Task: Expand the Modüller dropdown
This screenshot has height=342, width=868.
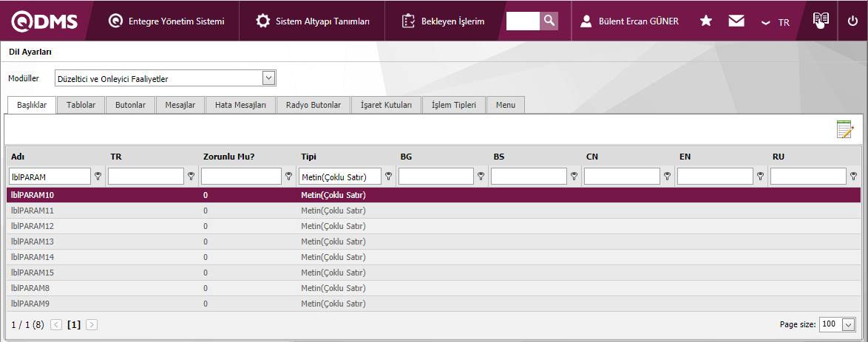Action: [x=268, y=78]
